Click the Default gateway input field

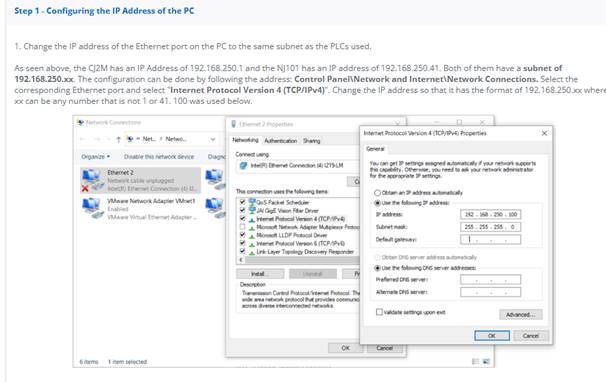point(490,239)
